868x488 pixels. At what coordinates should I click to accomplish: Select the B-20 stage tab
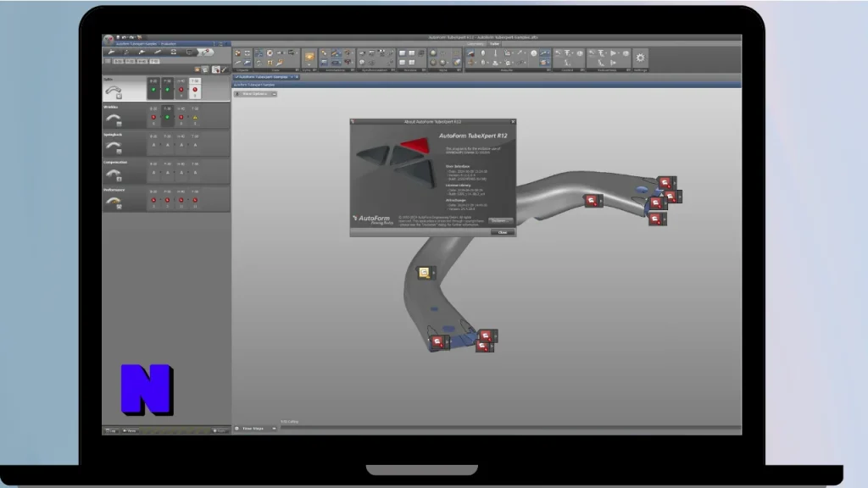(119, 61)
